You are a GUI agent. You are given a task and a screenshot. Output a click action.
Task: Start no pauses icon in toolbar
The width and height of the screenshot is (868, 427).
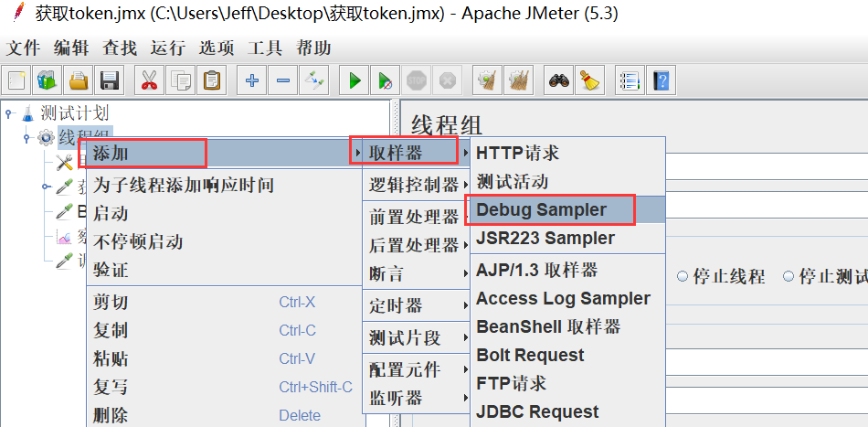coord(386,80)
